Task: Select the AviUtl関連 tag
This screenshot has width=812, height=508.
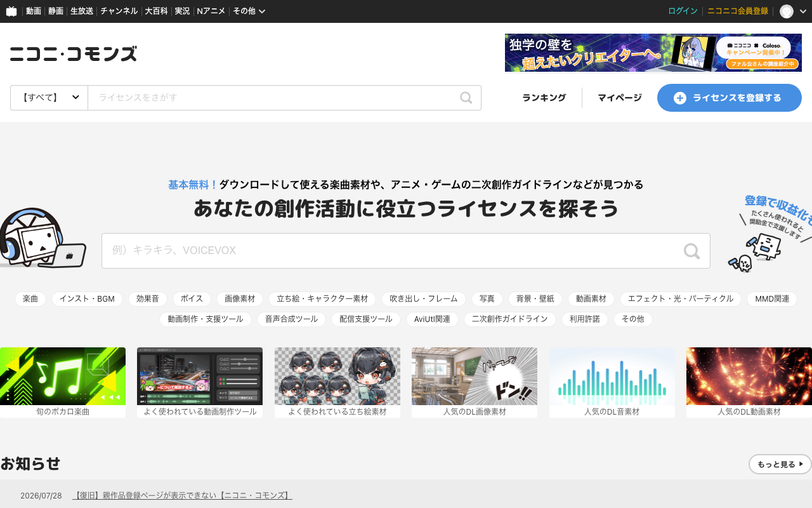Action: coord(433,319)
